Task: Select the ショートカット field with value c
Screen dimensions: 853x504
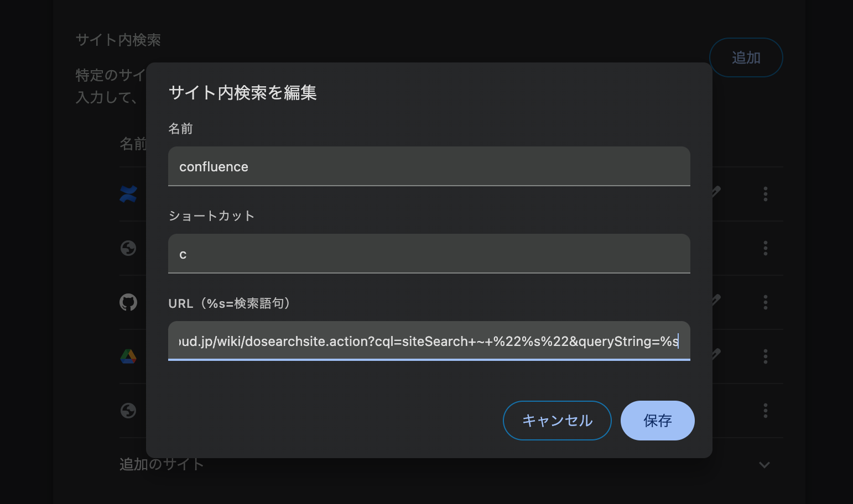Action: tap(429, 254)
